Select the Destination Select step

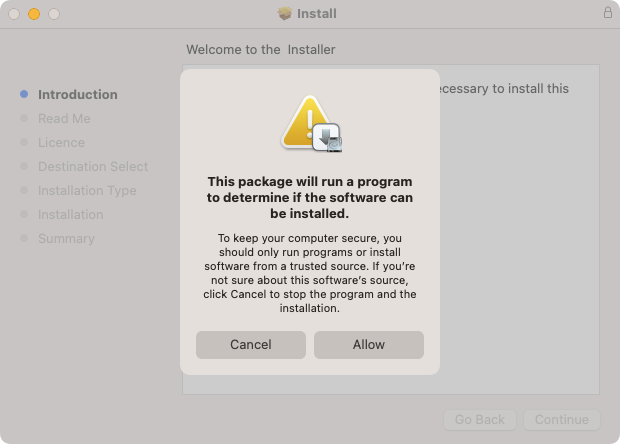click(93, 166)
